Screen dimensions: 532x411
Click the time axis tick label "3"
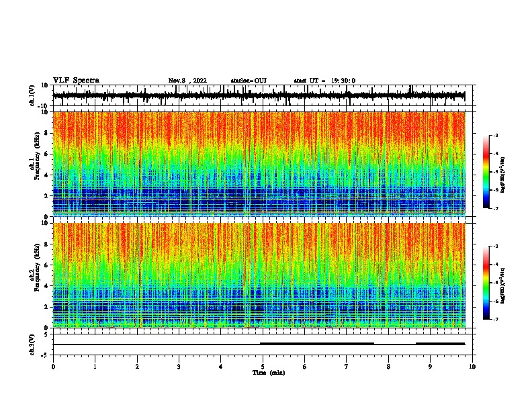tap(179, 367)
